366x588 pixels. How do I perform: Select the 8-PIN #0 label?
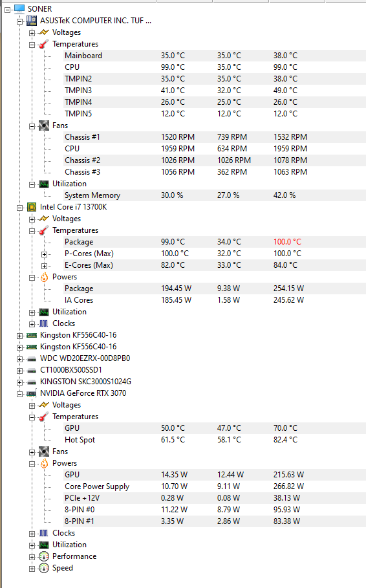click(x=80, y=510)
